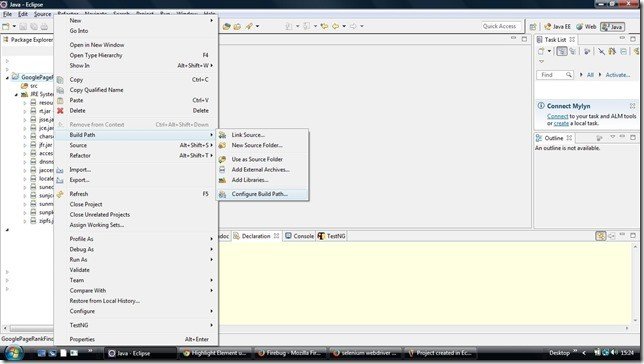The image size is (644, 364).
Task: Open the Source menu
Action: tap(42, 14)
